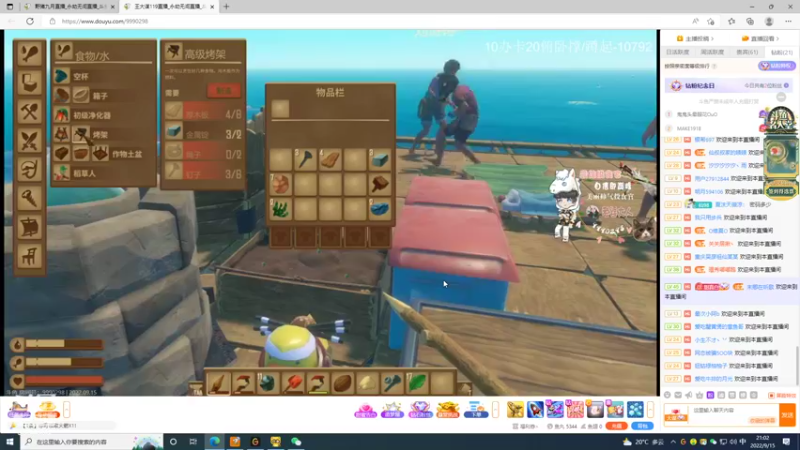Viewport: 800px width, 450px height.
Task: Pick the hammer item in inventory
Action: (380, 184)
